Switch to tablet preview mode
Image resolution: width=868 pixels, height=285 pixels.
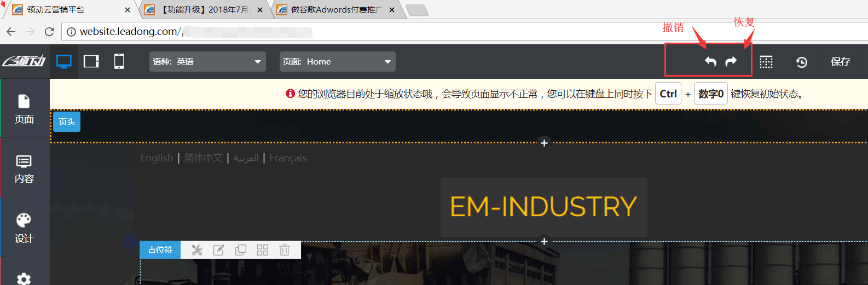tap(91, 61)
